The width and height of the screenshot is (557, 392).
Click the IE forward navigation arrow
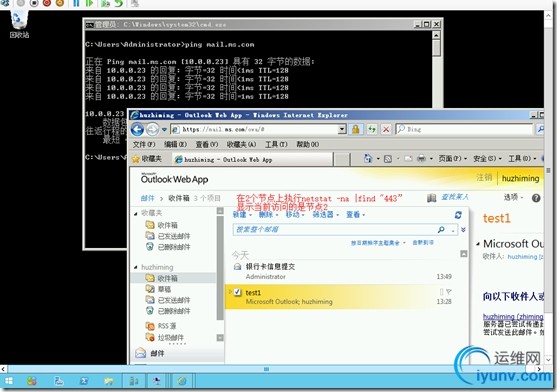tap(152, 129)
